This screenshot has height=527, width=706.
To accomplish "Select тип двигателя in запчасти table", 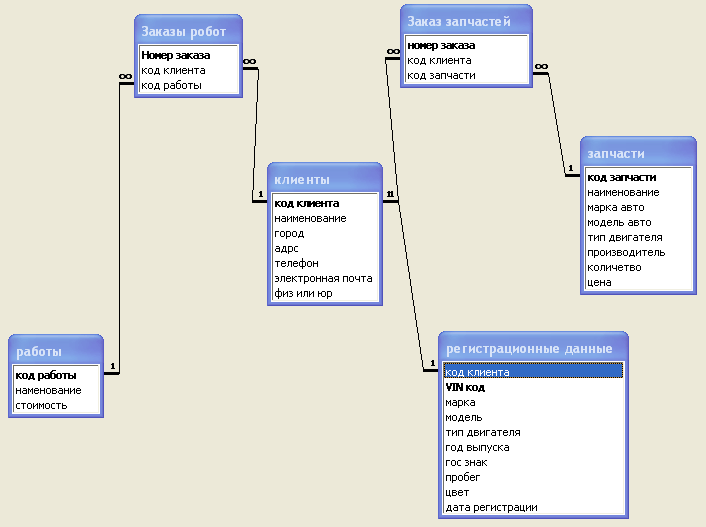I will 638,237.
